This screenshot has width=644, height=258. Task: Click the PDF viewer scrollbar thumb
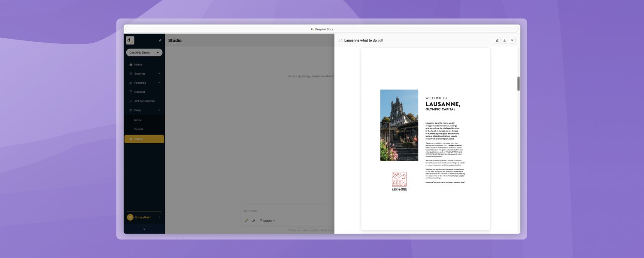(x=519, y=83)
